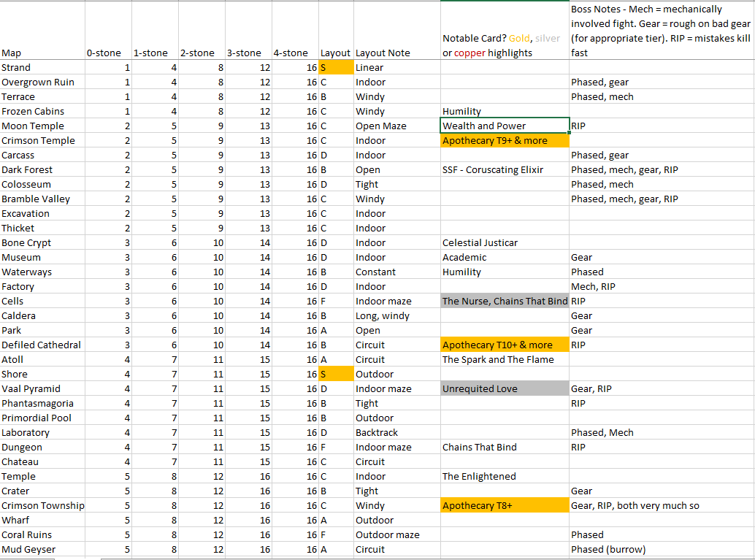
Task: Click the 'Strand' map name cell
Action: point(42,67)
